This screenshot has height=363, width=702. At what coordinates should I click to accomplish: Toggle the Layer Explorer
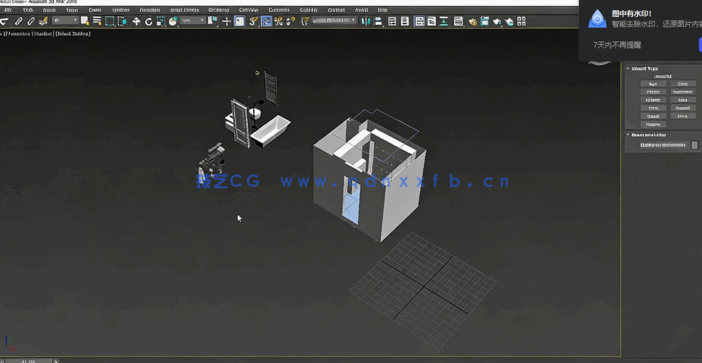(405, 21)
